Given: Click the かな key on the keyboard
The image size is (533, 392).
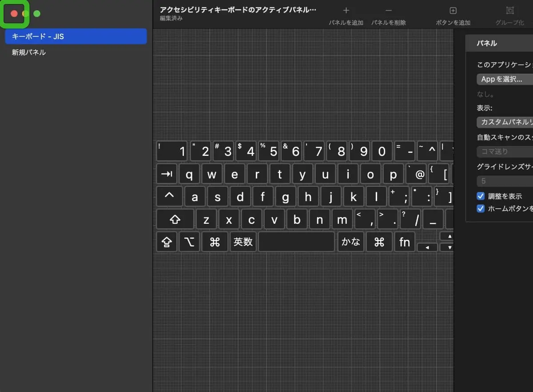Looking at the screenshot, I should (351, 242).
